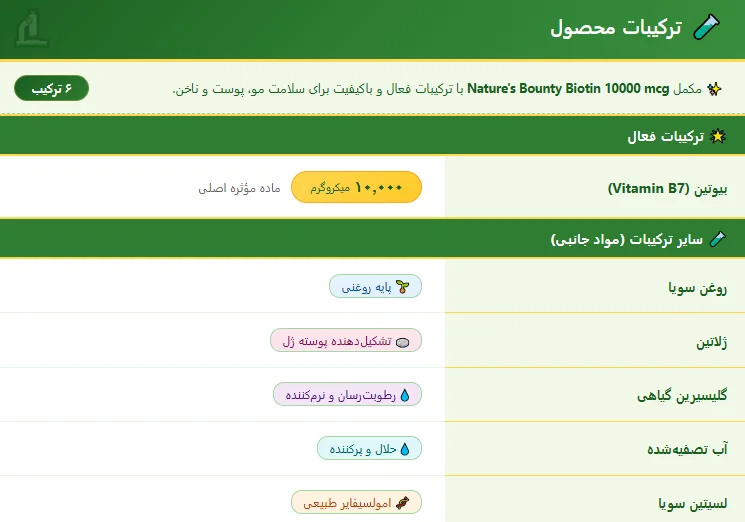Click the بیوتین (Vitamin B7) ingredient name

click(x=668, y=189)
